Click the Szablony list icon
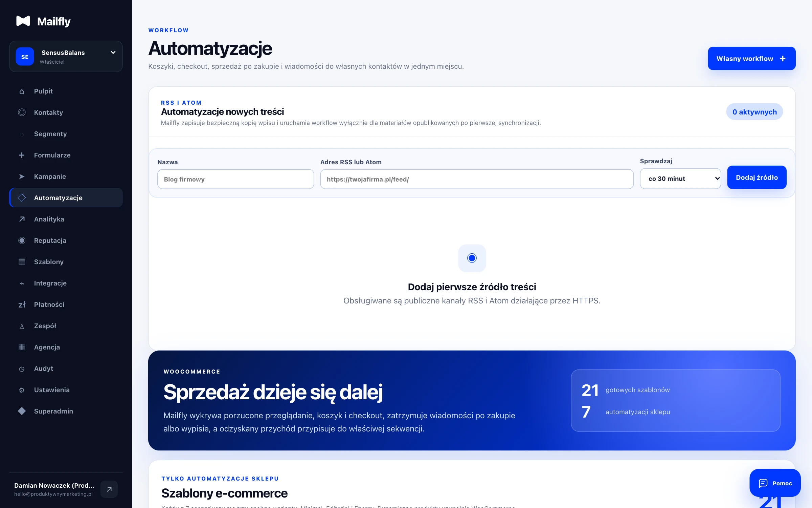812x508 pixels. [22, 262]
